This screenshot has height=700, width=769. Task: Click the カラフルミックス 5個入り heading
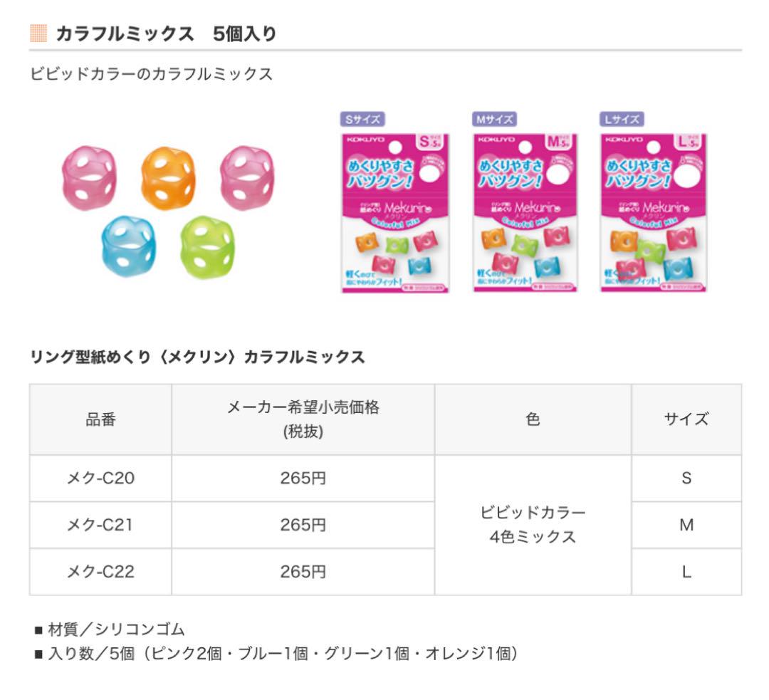[166, 34]
